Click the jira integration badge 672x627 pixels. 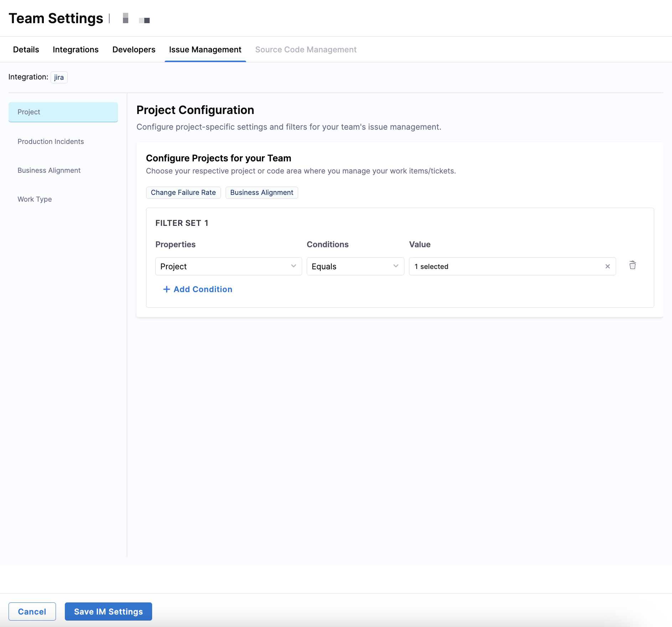pos(59,77)
